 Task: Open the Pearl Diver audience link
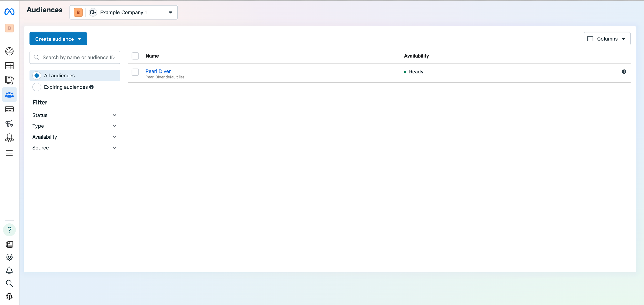pos(158,71)
